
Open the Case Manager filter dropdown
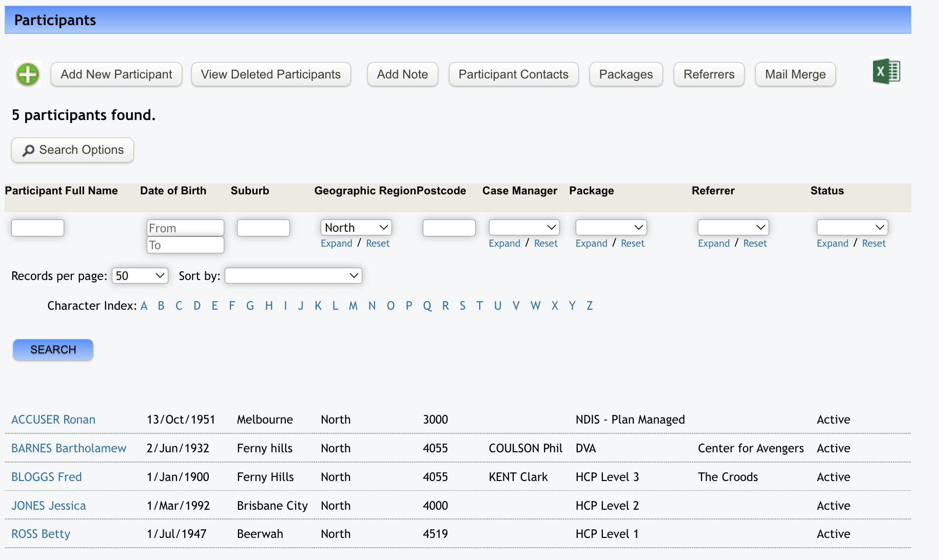click(x=523, y=227)
